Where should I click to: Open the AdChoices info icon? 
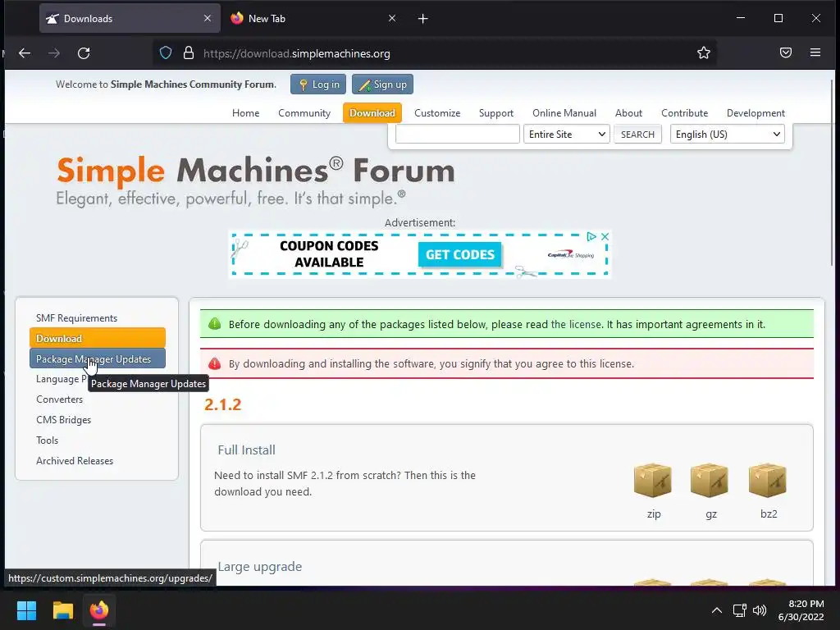click(591, 236)
